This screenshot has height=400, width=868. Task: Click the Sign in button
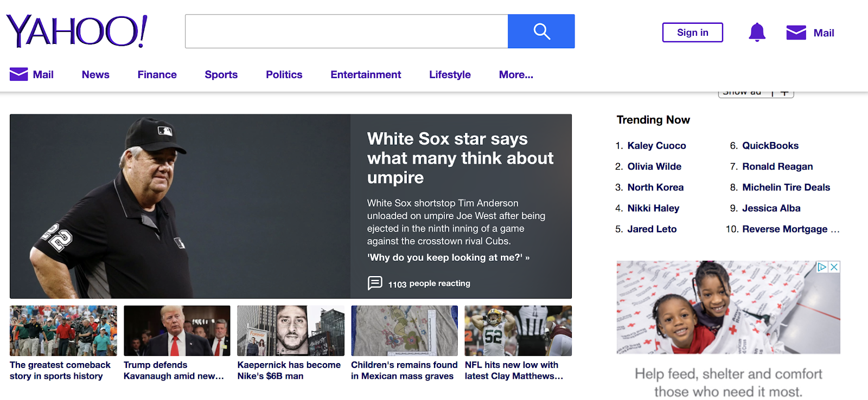click(693, 33)
